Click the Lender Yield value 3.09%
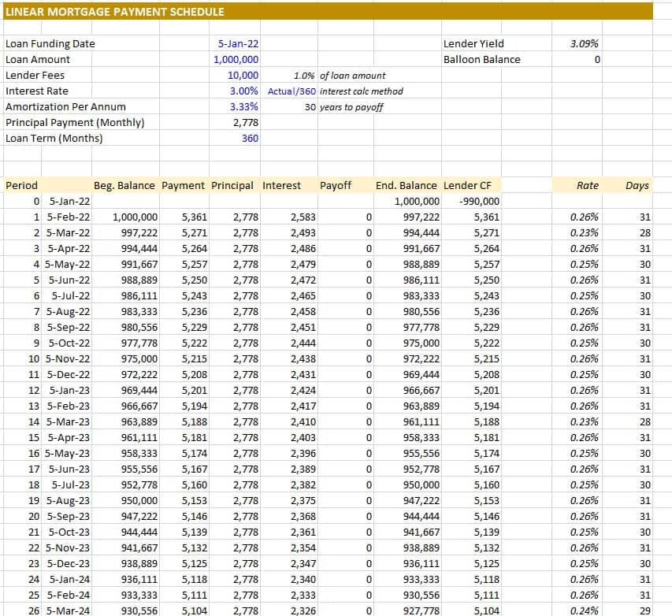Image resolution: width=672 pixels, height=616 pixels. point(584,44)
